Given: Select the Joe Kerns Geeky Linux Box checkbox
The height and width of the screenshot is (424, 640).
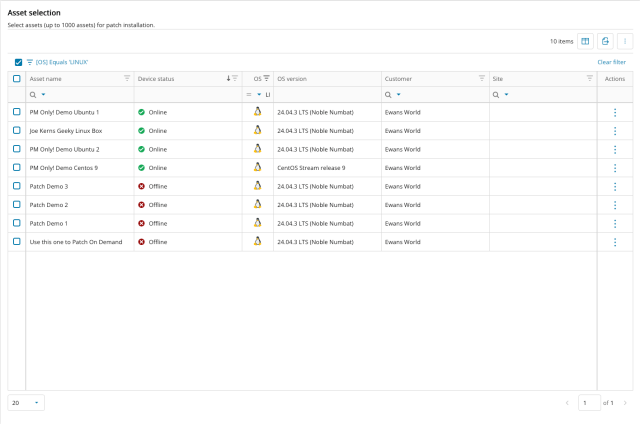Looking at the screenshot, I should click(x=17, y=130).
